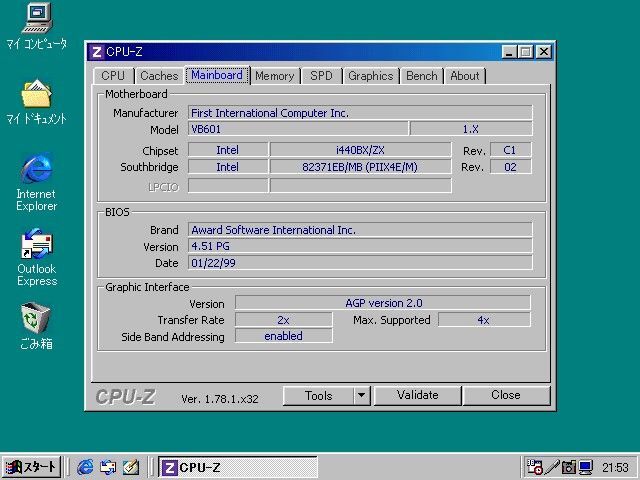640x480 pixels.
Task: Launch Internet Explorer from the desktop
Action: pyautogui.click(x=36, y=168)
